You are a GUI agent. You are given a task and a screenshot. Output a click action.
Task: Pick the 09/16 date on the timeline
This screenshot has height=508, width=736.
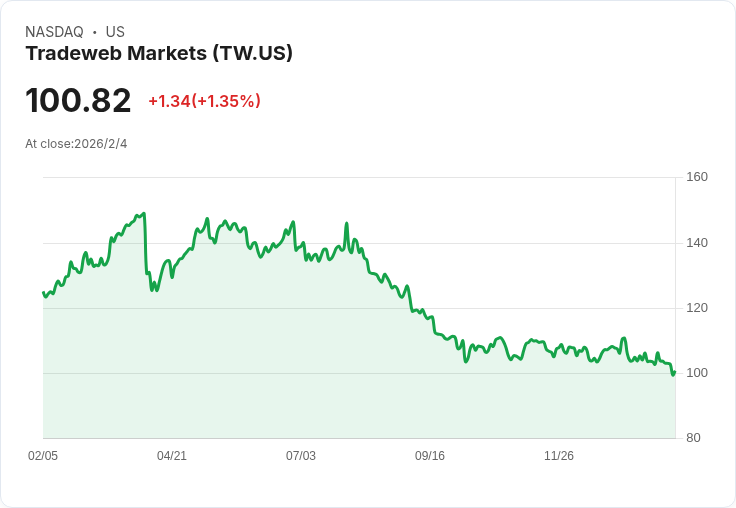[430, 456]
